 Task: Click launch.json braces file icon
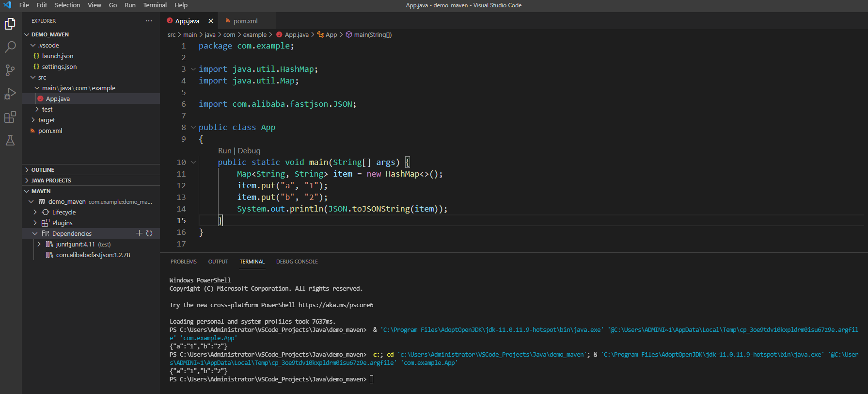pos(36,56)
